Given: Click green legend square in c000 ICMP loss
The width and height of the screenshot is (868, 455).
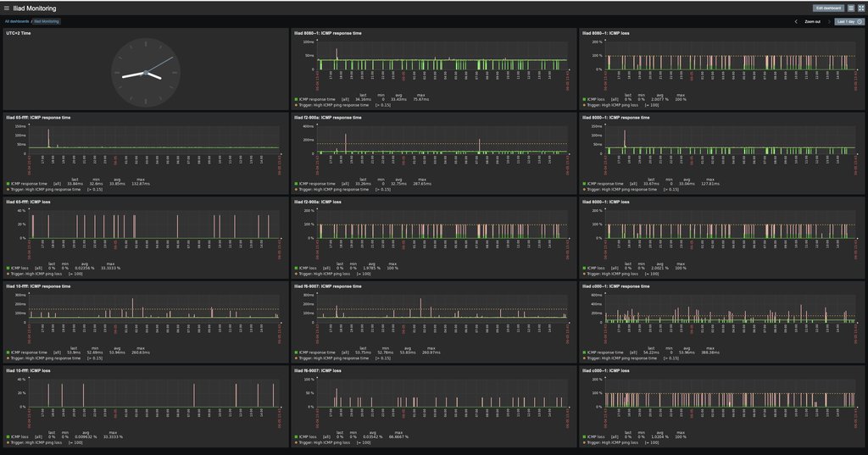Looking at the screenshot, I should 585,436.
